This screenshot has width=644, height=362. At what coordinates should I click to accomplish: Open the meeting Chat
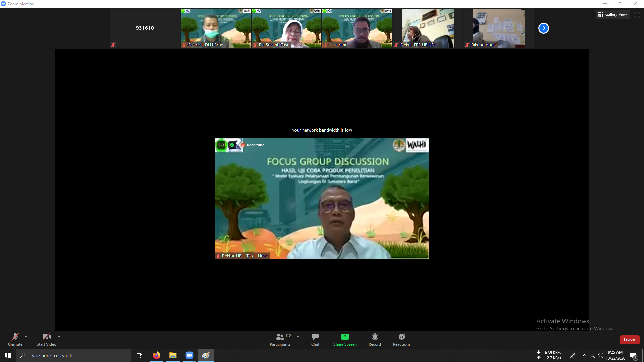coord(315,339)
